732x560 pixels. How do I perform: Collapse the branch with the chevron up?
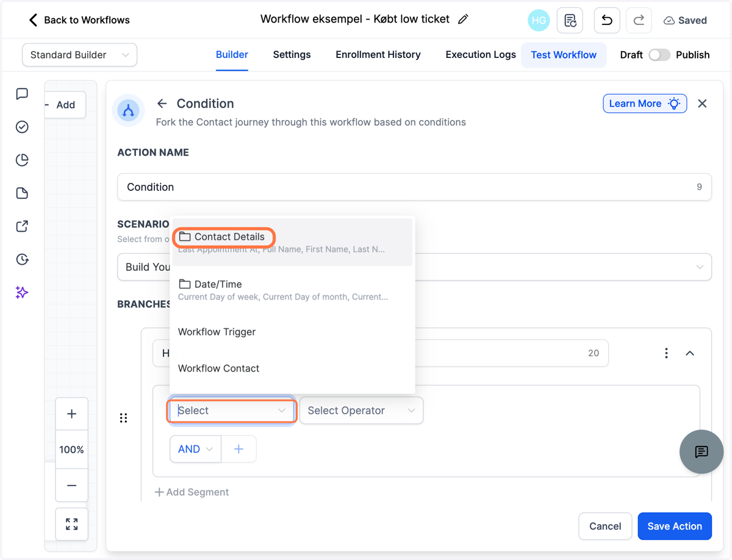(690, 353)
